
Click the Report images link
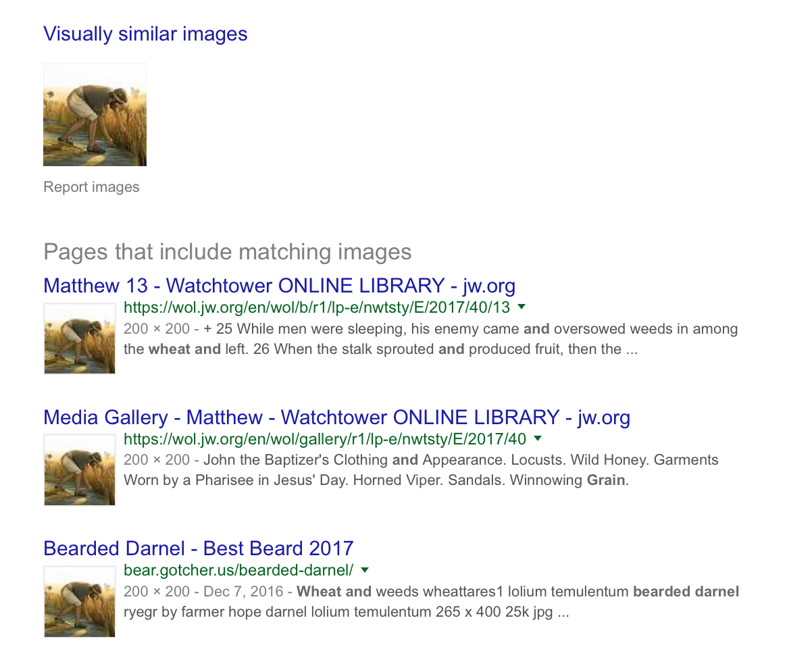tap(91, 187)
